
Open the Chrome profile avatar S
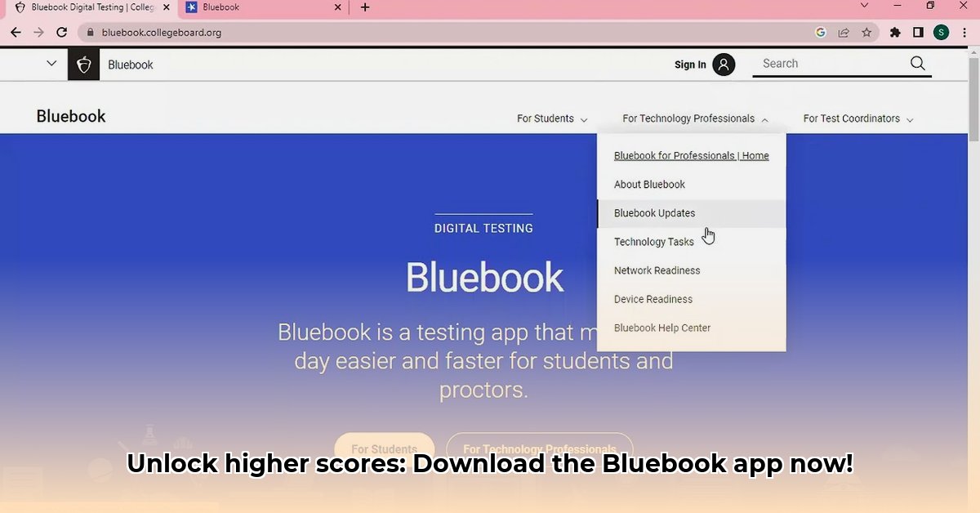tap(942, 33)
